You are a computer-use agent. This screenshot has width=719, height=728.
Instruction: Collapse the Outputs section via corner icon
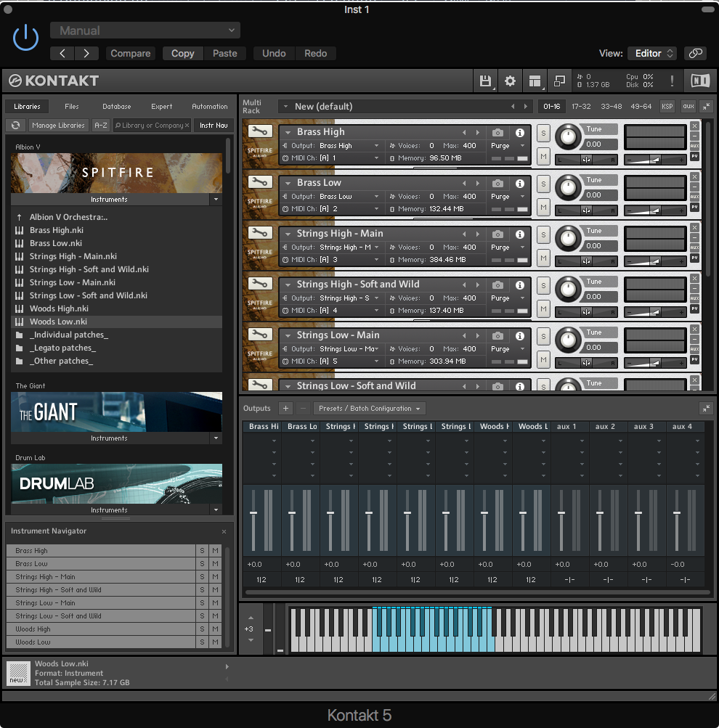(706, 408)
